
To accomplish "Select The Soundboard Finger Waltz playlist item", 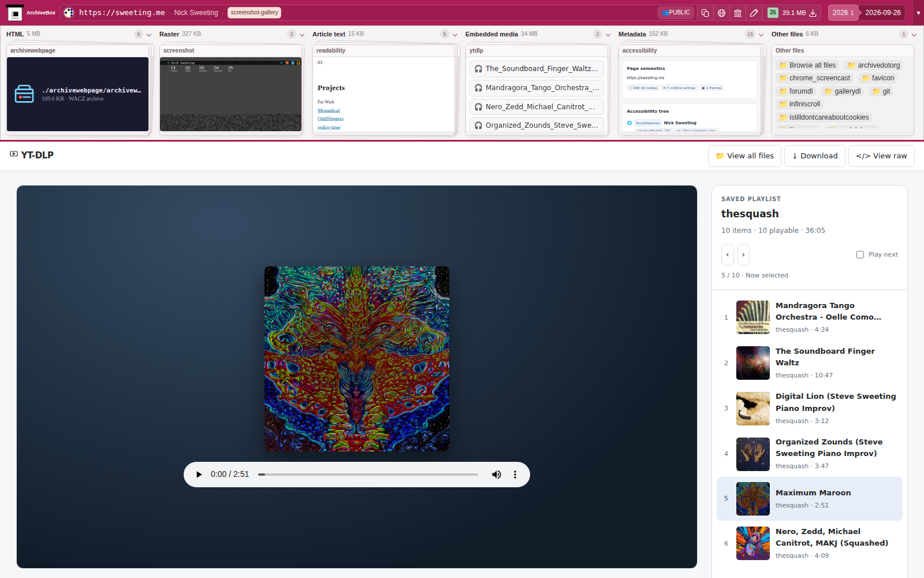I will (810, 363).
